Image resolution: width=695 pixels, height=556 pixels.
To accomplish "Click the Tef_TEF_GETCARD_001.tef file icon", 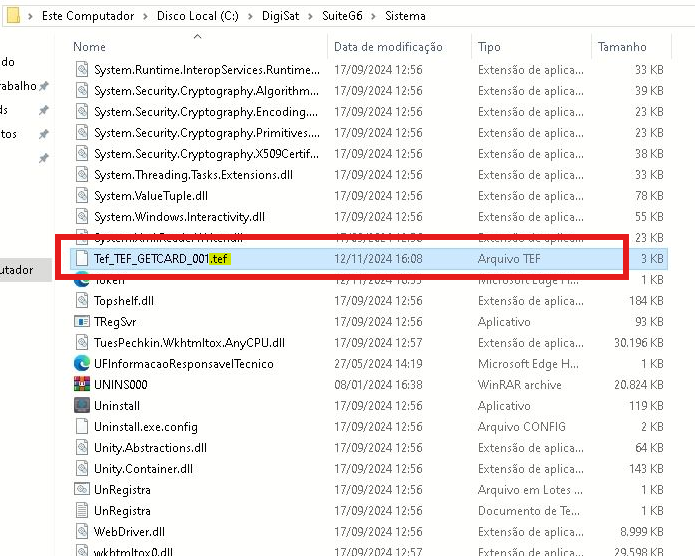I will [82, 258].
